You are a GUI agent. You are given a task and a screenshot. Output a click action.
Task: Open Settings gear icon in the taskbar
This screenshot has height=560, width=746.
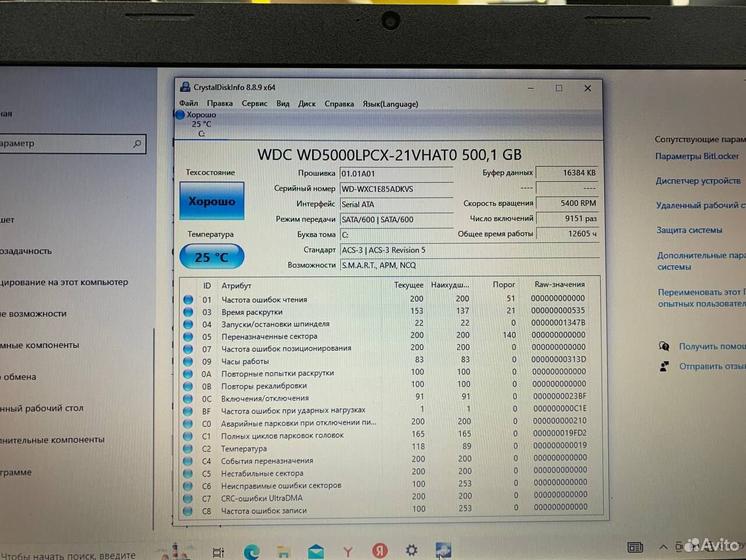[x=411, y=551]
